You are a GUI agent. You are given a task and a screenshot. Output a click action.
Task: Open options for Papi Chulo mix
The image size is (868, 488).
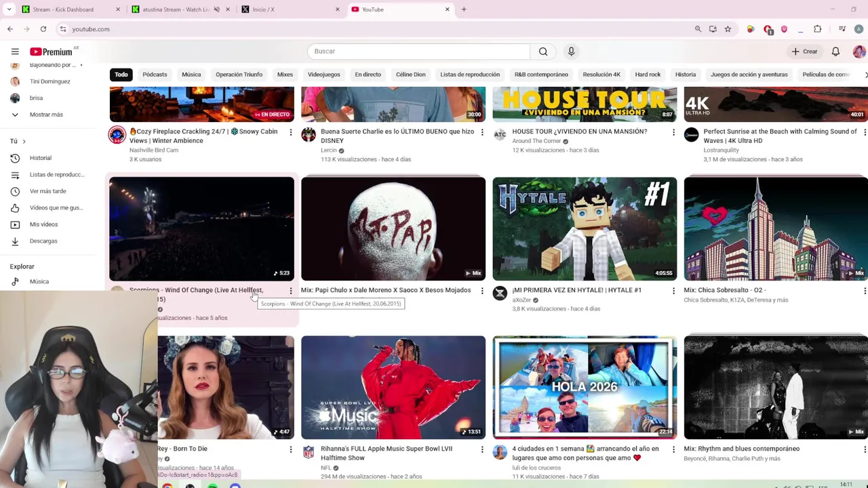coord(482,291)
